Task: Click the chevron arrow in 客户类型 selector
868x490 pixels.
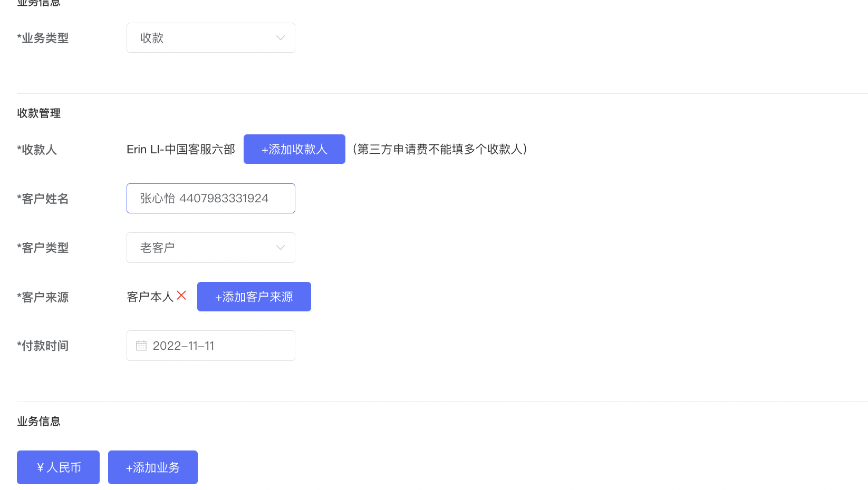Action: 281,248
